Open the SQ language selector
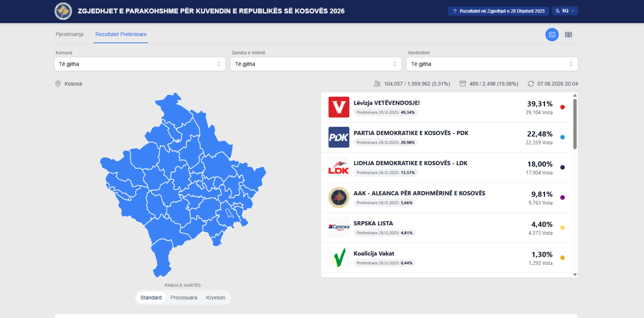This screenshot has height=318, width=644. [565, 11]
